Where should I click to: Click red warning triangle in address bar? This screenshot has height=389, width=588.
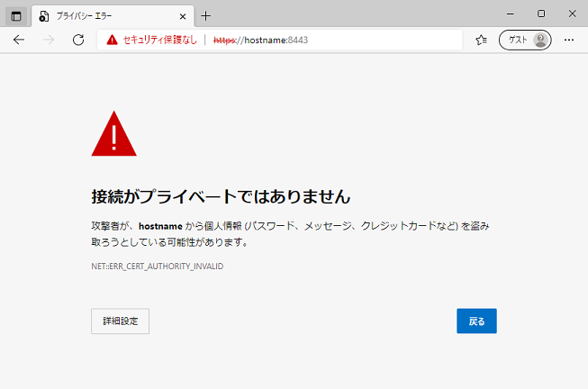pyautogui.click(x=112, y=40)
